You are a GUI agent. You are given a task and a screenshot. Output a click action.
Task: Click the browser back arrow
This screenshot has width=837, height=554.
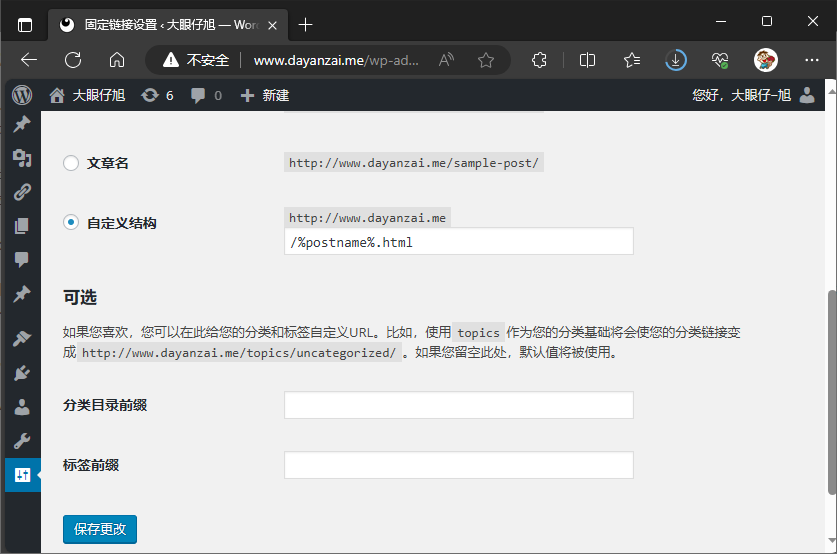tap(29, 60)
